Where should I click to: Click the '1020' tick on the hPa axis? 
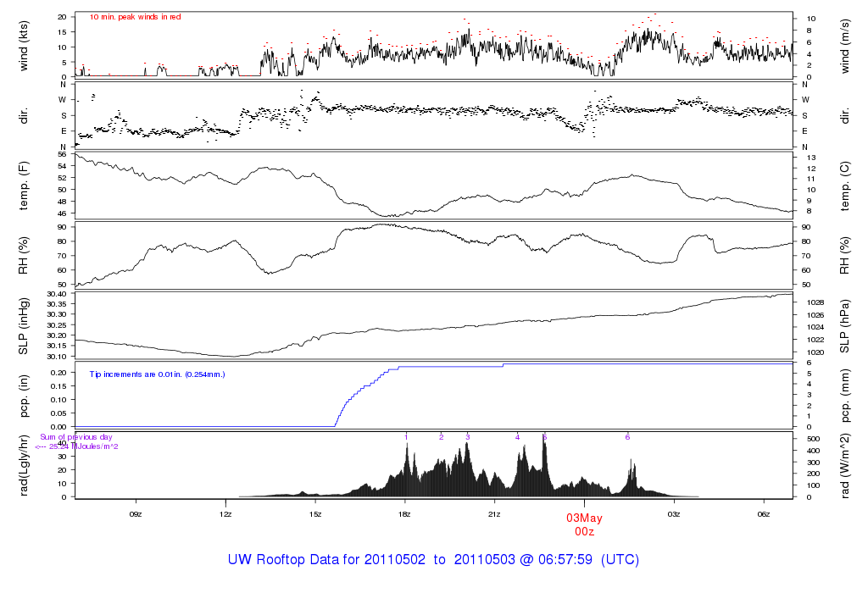(815, 352)
